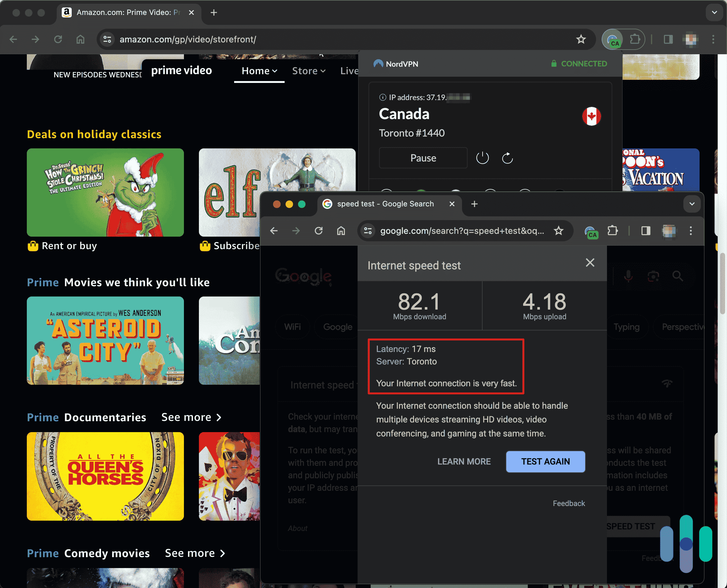Open the Elf movie thumbnail

[229, 192]
